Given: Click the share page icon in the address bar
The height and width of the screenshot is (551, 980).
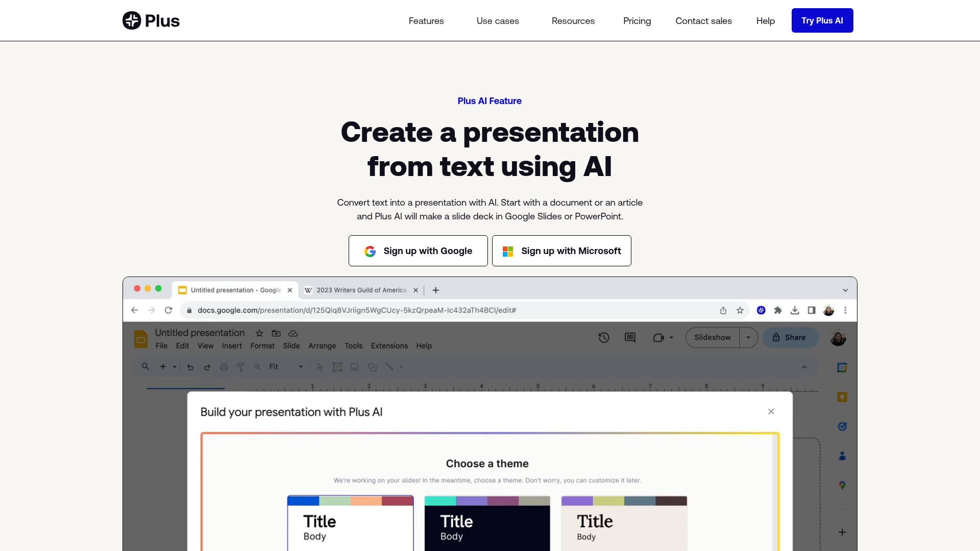Looking at the screenshot, I should 723,310.
